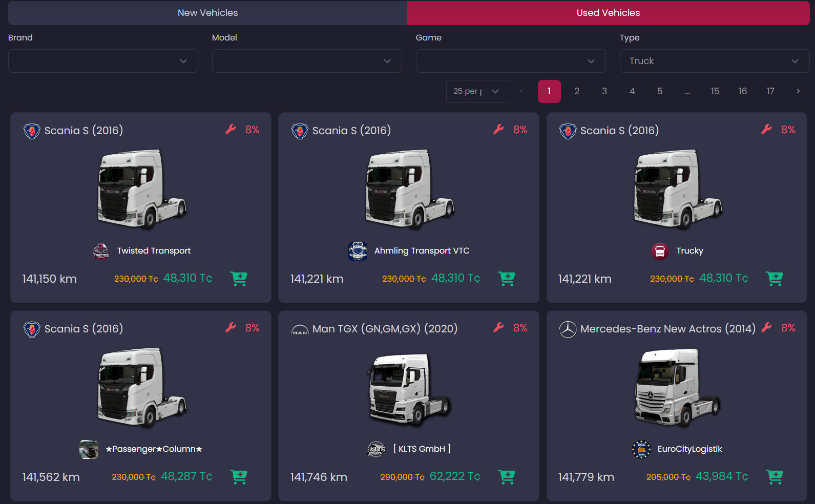Click Scania brand logo on Ahmling card

300,131
